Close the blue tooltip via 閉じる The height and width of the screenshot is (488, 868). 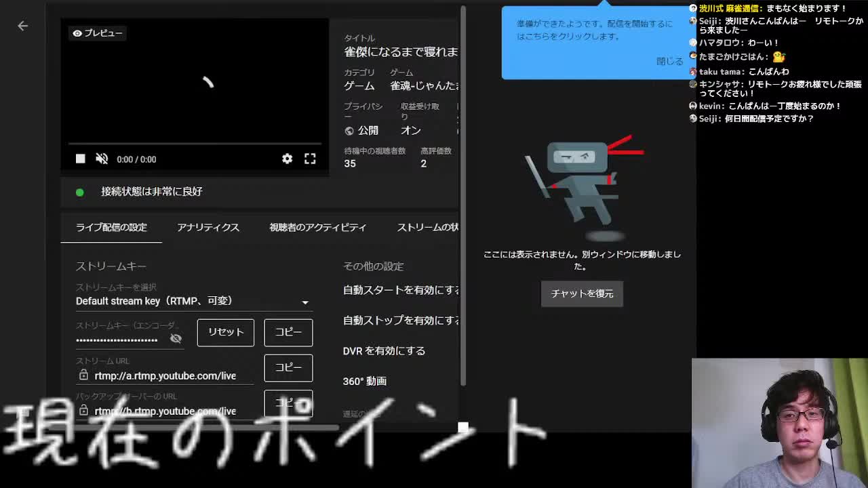[x=669, y=61]
